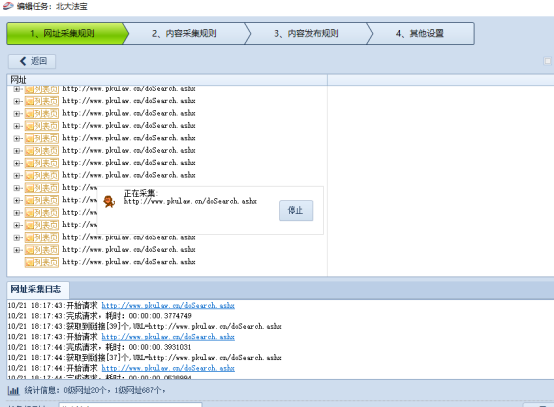Screen dimensions: 554x407
Task: Click the 统计信息 0级网址20个 status text
Action: tap(95, 390)
